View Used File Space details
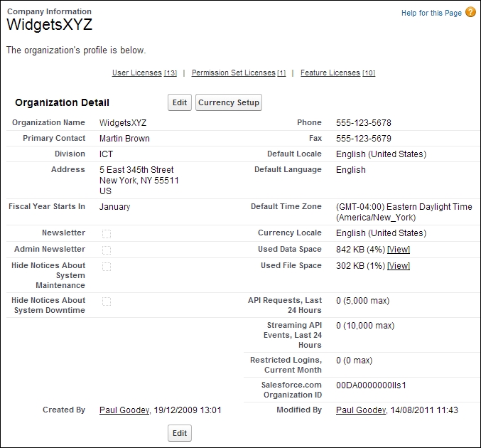Screen dimensions: 481x448 point(399,266)
